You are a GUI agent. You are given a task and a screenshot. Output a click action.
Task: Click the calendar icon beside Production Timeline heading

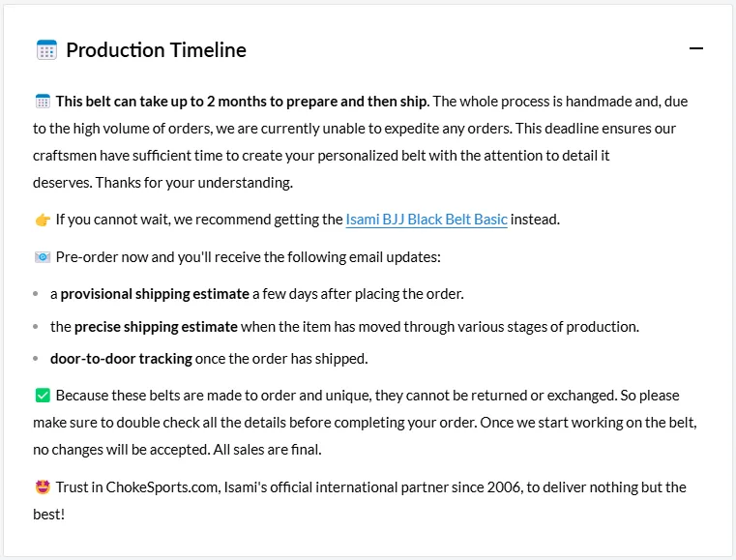click(x=46, y=49)
